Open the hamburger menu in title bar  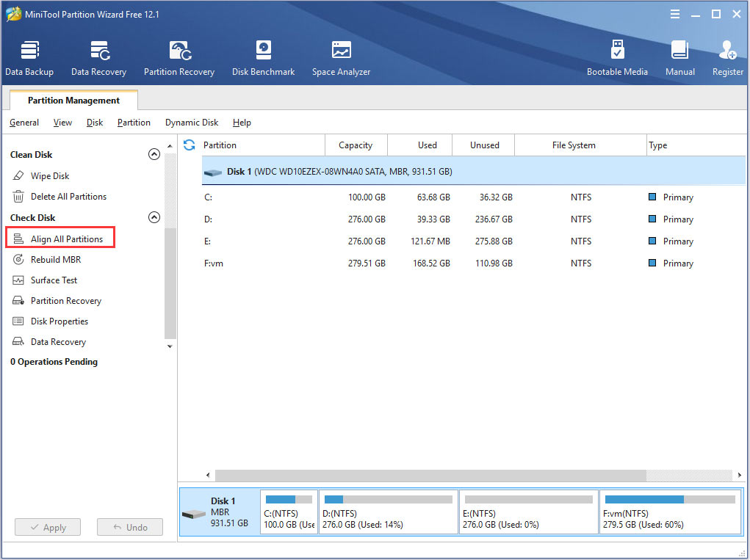click(x=675, y=15)
